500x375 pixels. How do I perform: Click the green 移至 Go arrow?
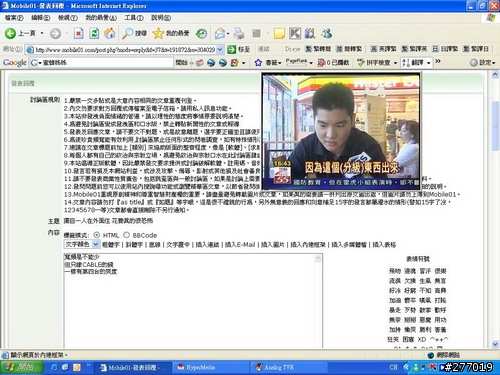coord(238,49)
